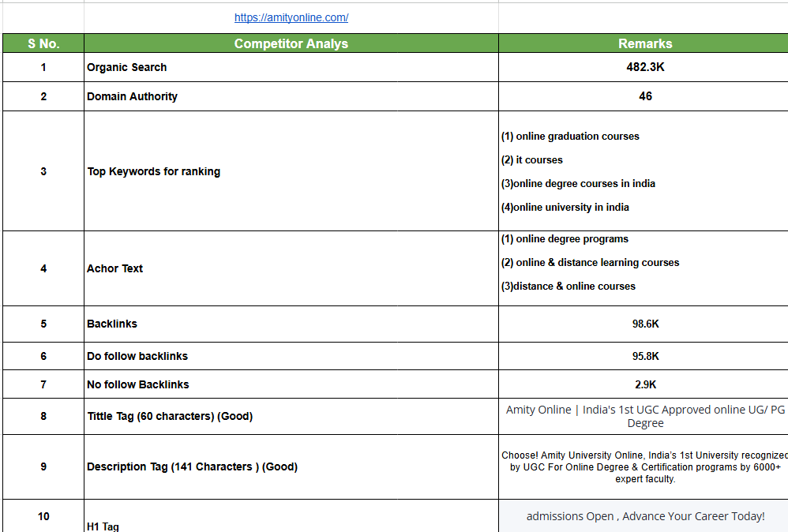Click '(1) online degree programs' text
Screen dimensions: 788x532
(565, 238)
